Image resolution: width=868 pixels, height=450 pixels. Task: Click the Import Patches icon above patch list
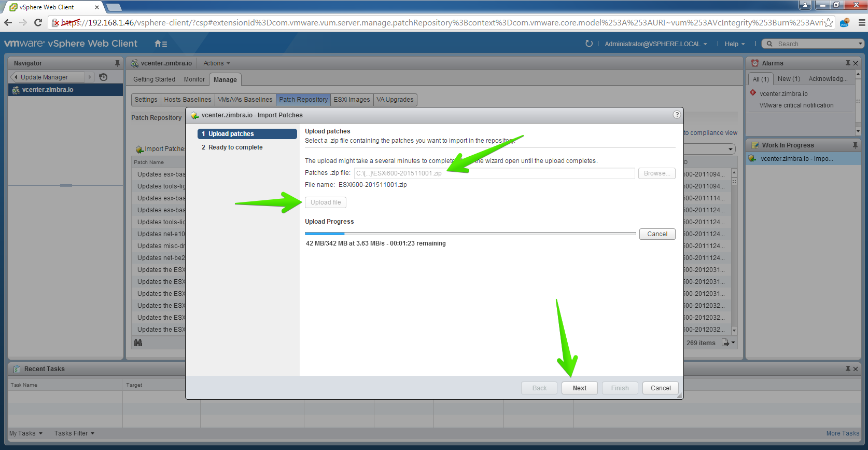139,149
